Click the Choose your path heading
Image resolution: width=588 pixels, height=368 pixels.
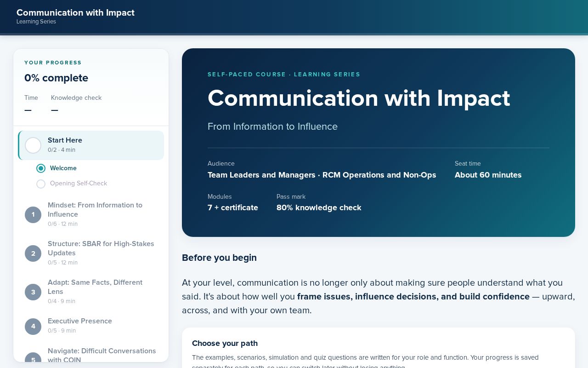coord(225,343)
